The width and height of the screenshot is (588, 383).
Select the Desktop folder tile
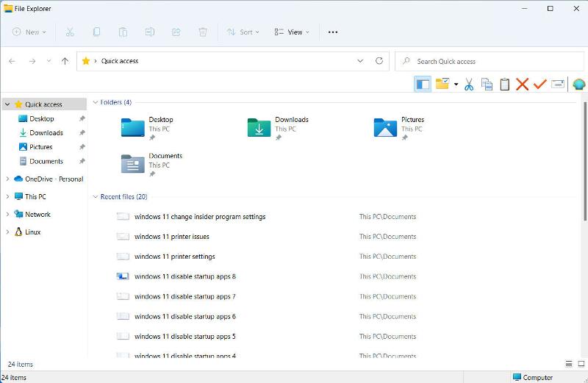pyautogui.click(x=147, y=127)
